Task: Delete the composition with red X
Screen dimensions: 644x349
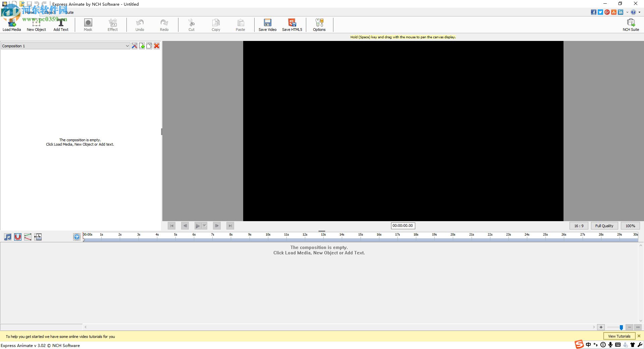Action: click(x=157, y=46)
